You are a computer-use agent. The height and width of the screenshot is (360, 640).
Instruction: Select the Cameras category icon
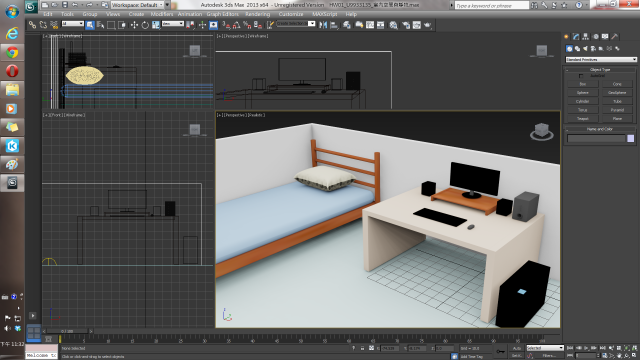(x=593, y=49)
